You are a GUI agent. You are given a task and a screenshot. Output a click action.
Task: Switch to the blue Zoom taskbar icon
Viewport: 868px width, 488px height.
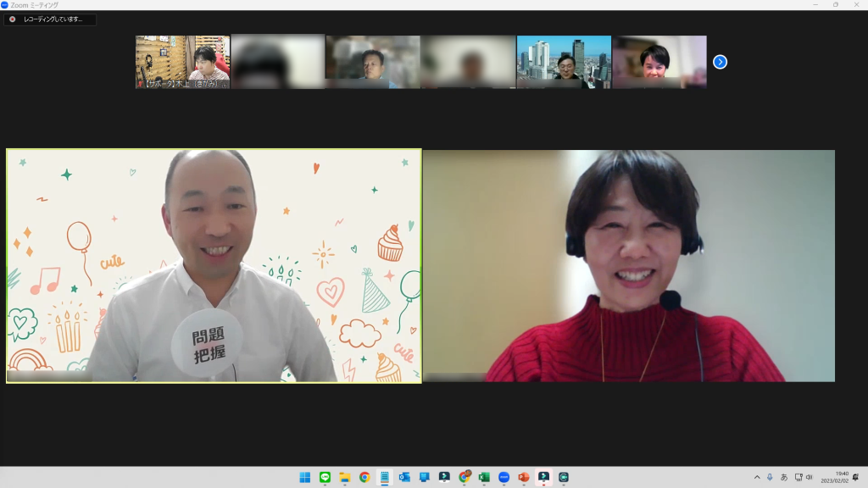click(504, 477)
